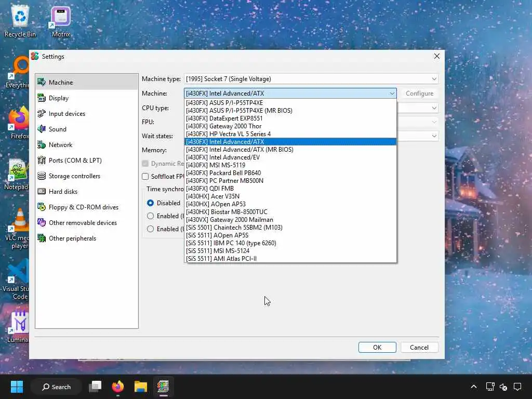Choose HP Vectra VL 5 Series 4
Viewport: 532px width, 399px height.
(290, 134)
